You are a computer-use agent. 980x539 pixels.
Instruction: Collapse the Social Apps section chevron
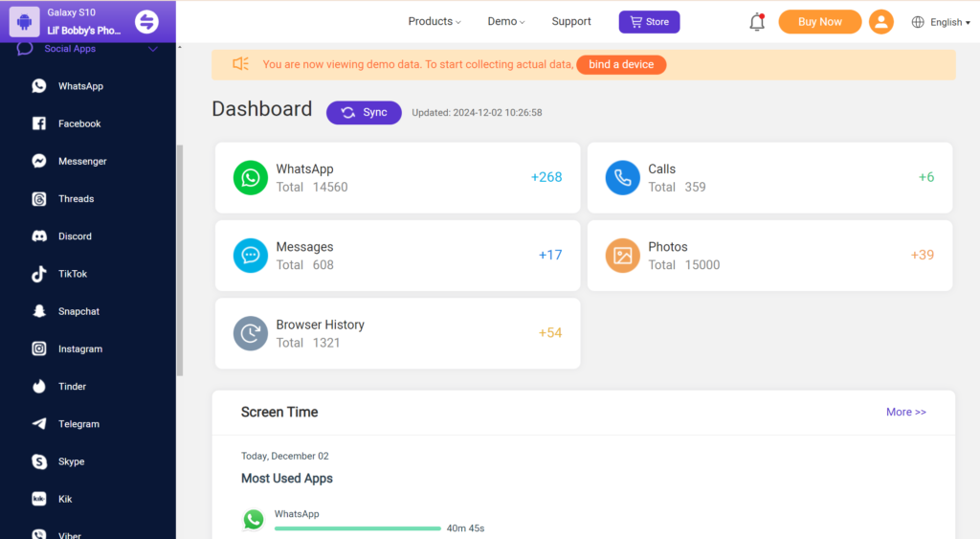153,49
